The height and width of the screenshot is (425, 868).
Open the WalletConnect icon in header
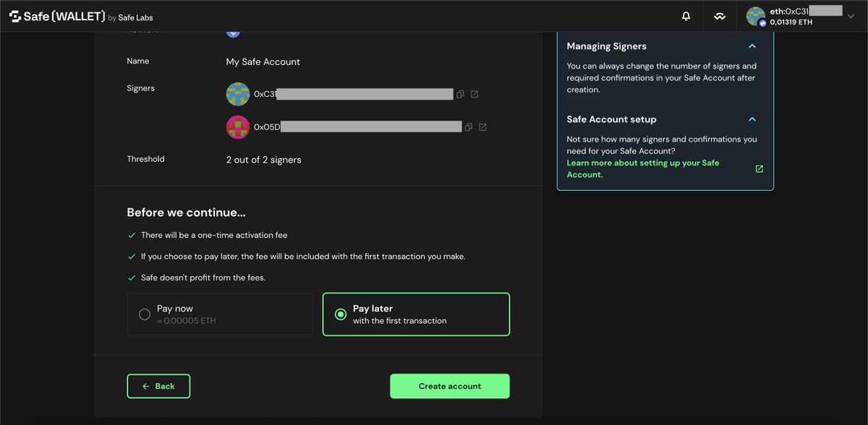(x=720, y=17)
